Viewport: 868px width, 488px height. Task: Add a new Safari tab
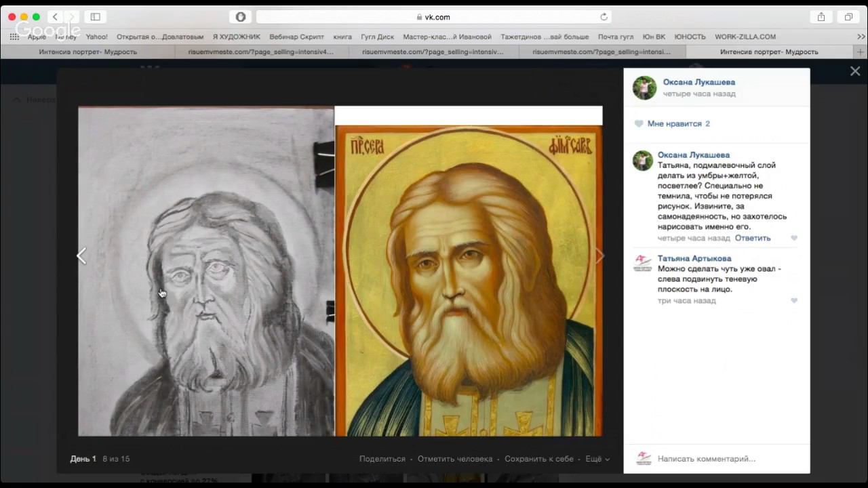tap(861, 52)
